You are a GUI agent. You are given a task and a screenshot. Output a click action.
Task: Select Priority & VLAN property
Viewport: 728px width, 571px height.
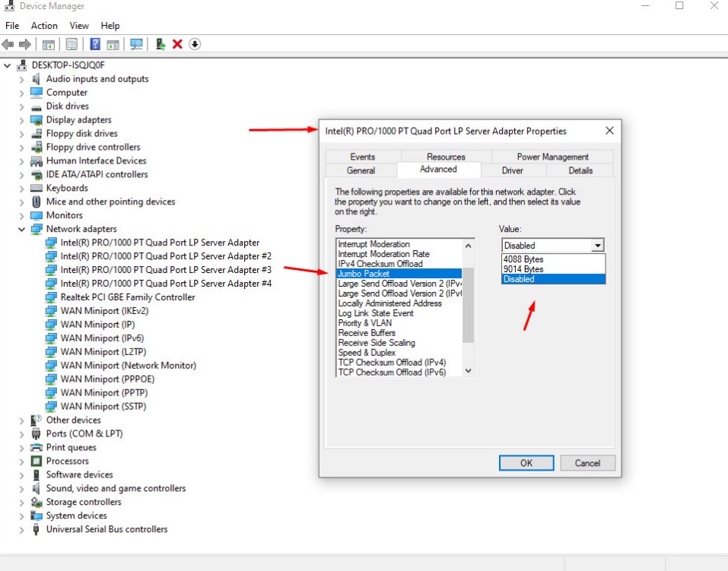[x=399, y=323]
